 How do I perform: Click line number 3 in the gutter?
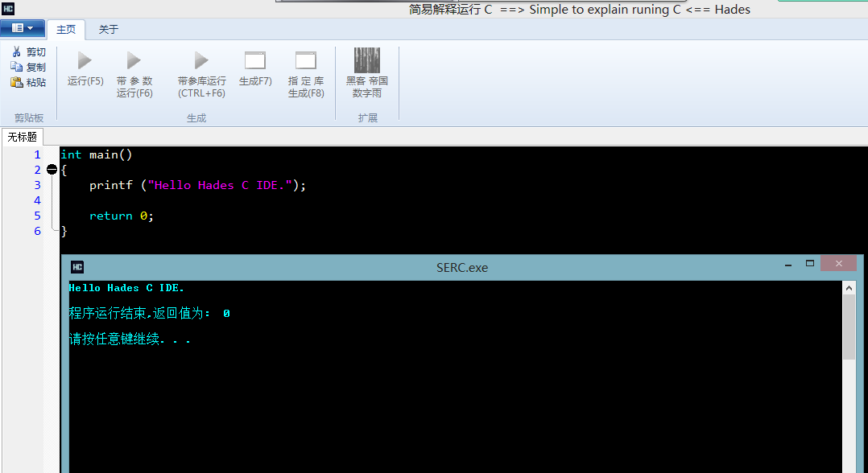pyautogui.click(x=37, y=185)
